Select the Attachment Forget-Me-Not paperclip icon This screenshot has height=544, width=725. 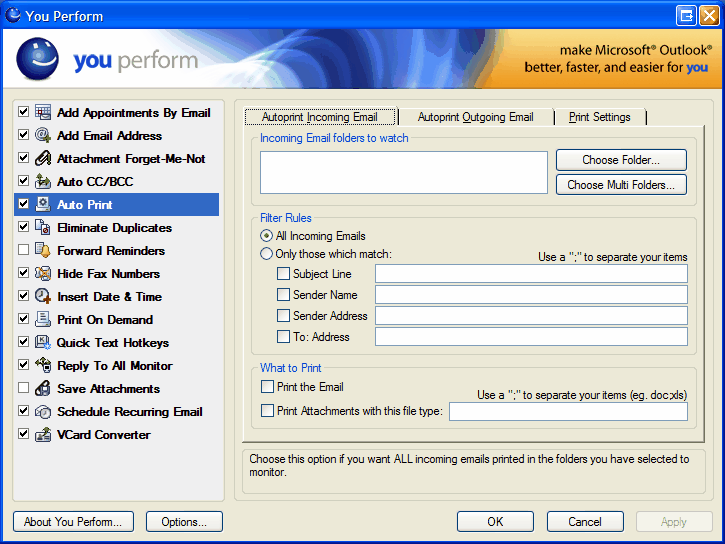[x=43, y=159]
